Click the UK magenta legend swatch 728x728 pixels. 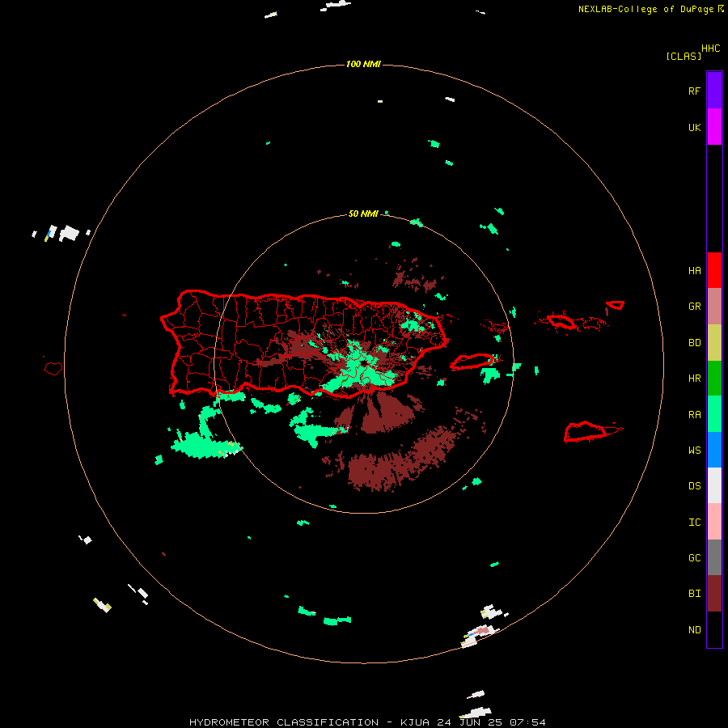(x=714, y=127)
